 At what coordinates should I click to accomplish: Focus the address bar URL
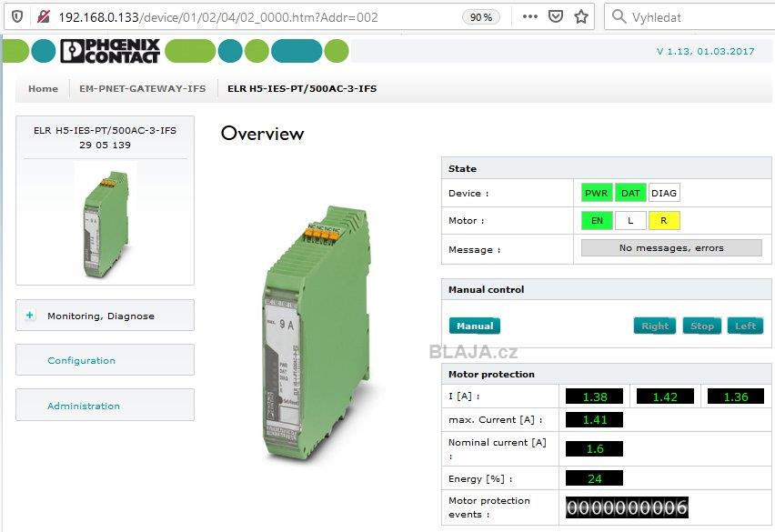pyautogui.click(x=218, y=17)
